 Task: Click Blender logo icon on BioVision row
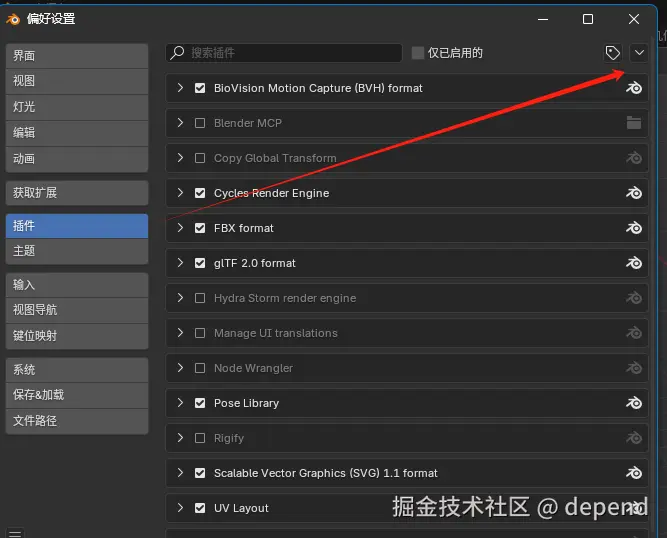633,88
